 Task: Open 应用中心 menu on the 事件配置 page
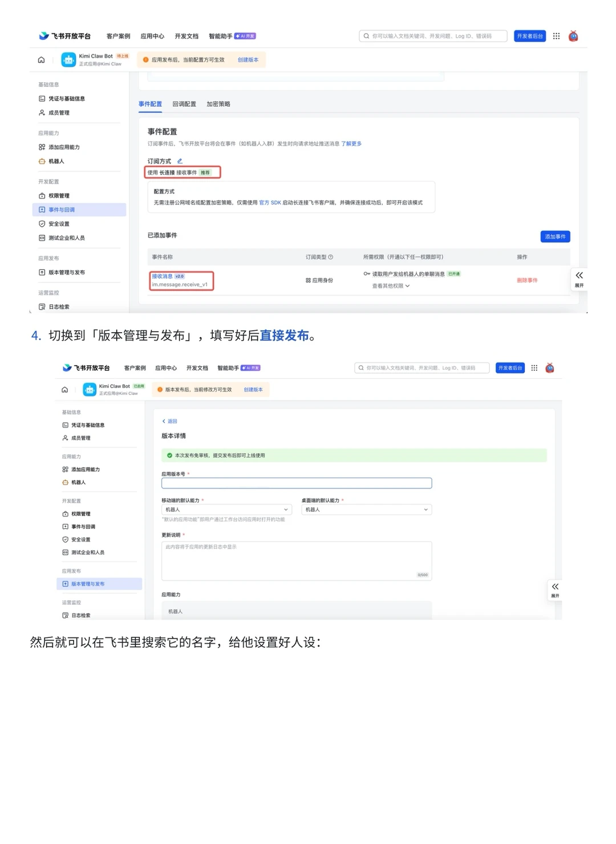(152, 36)
